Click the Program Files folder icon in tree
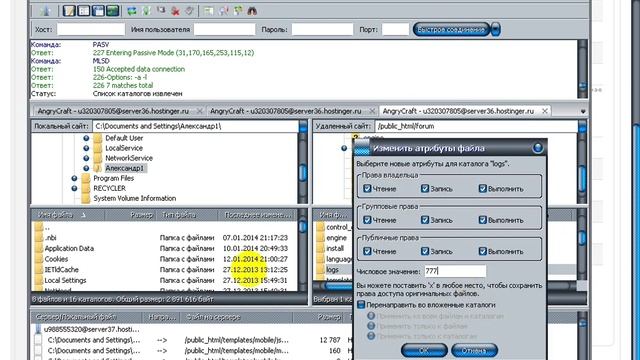The image size is (640, 360). click(86, 178)
